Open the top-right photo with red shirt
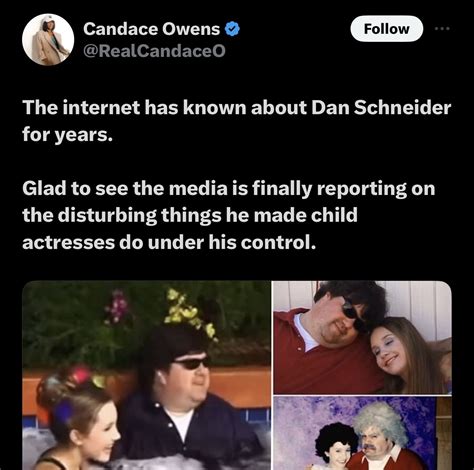This screenshot has width=474, height=470. point(363,337)
